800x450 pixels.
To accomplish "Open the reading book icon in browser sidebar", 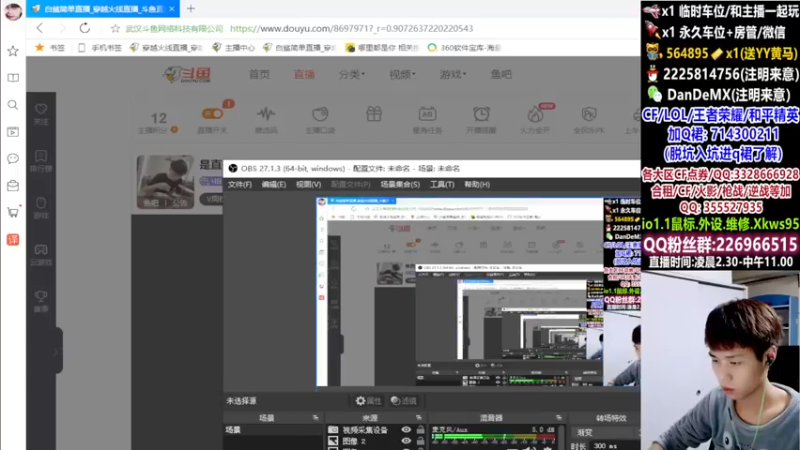I will click(13, 78).
